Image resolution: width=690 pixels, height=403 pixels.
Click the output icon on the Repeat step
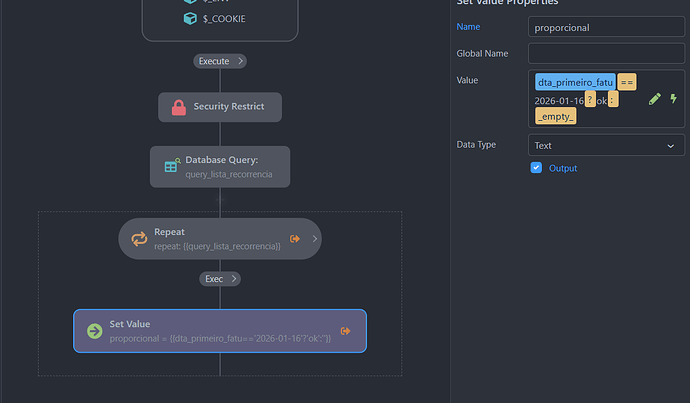point(295,239)
